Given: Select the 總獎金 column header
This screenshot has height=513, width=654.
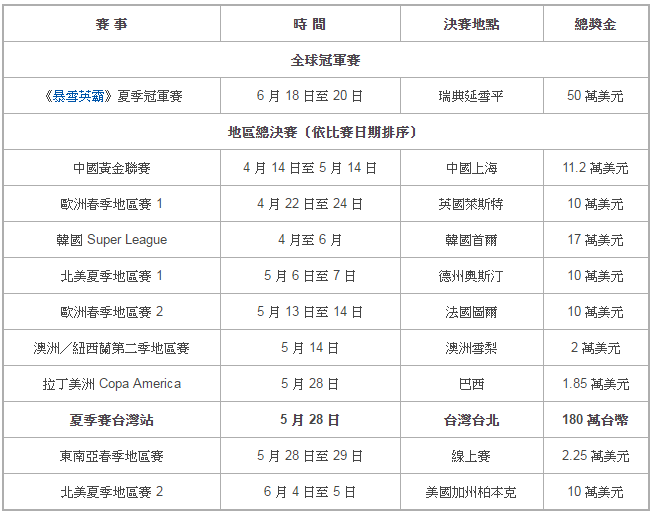Looking at the screenshot, I should (595, 24).
